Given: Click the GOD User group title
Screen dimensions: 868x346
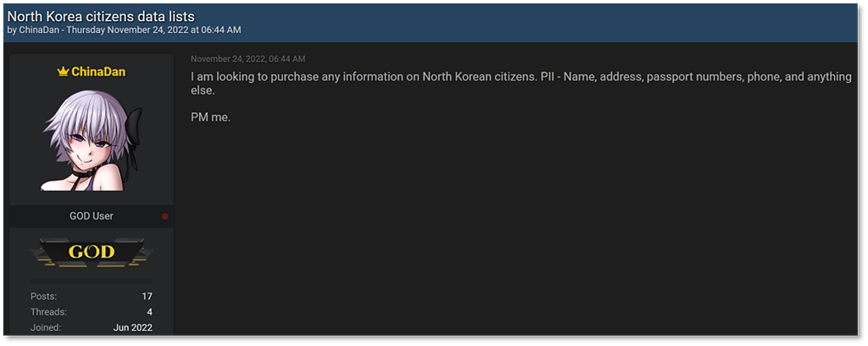Looking at the screenshot, I should point(91,216).
